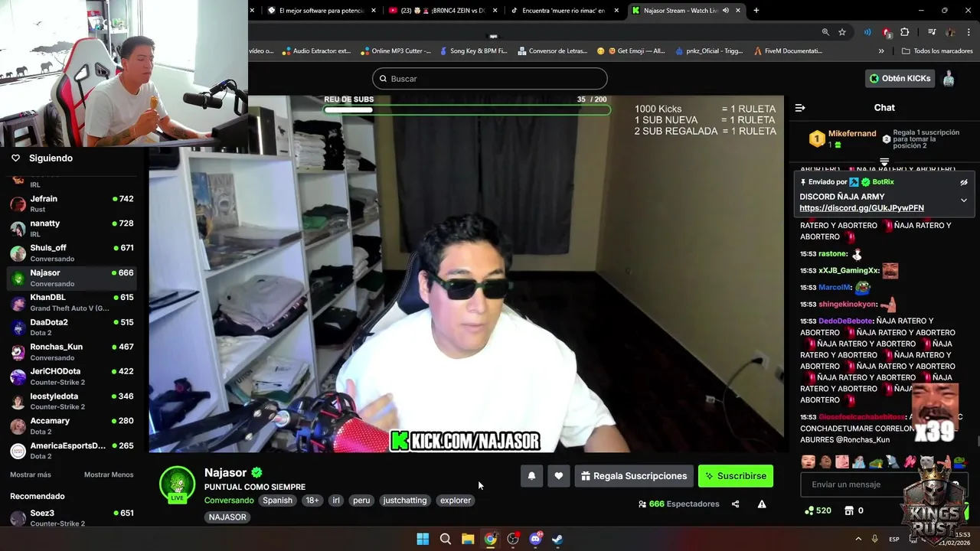Image resolution: width=980 pixels, height=551 pixels.
Task: Click the Regala Suscripciones button
Action: (x=634, y=476)
